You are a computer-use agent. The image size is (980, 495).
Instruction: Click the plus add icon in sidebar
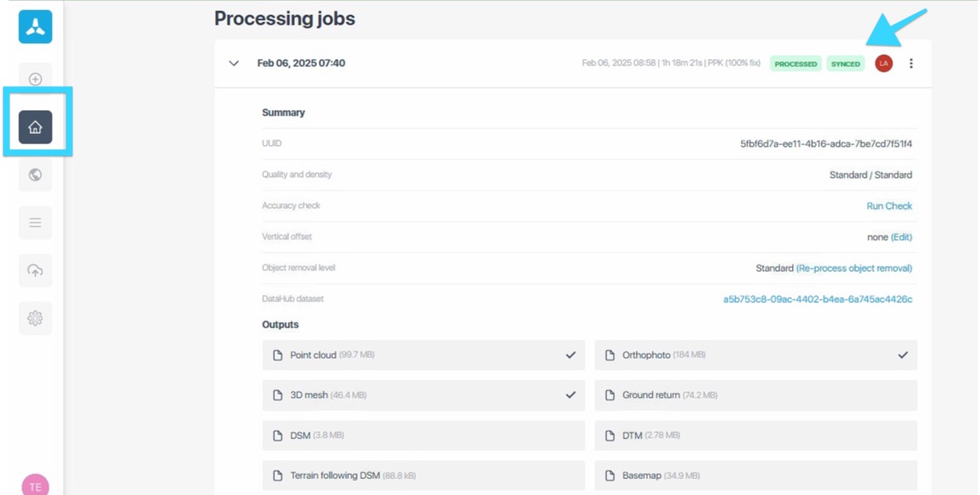[x=35, y=80]
